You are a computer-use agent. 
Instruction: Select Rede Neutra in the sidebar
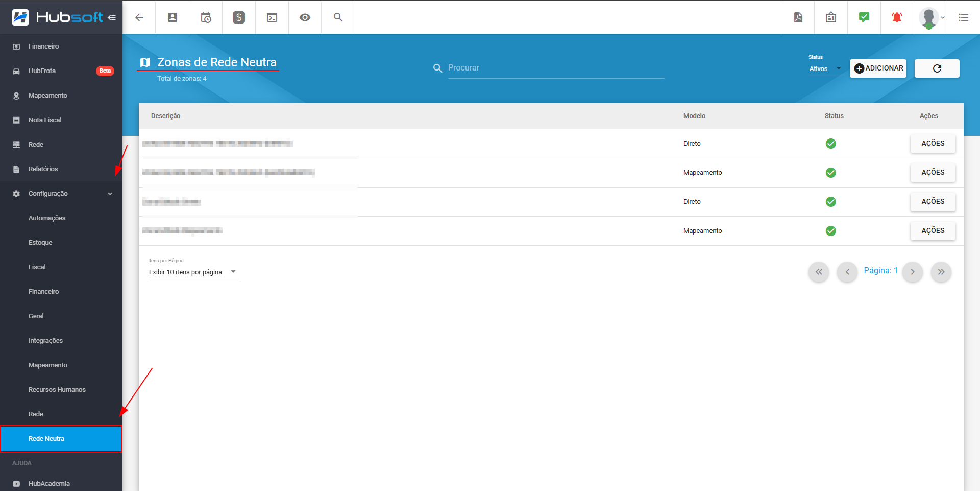pos(61,439)
